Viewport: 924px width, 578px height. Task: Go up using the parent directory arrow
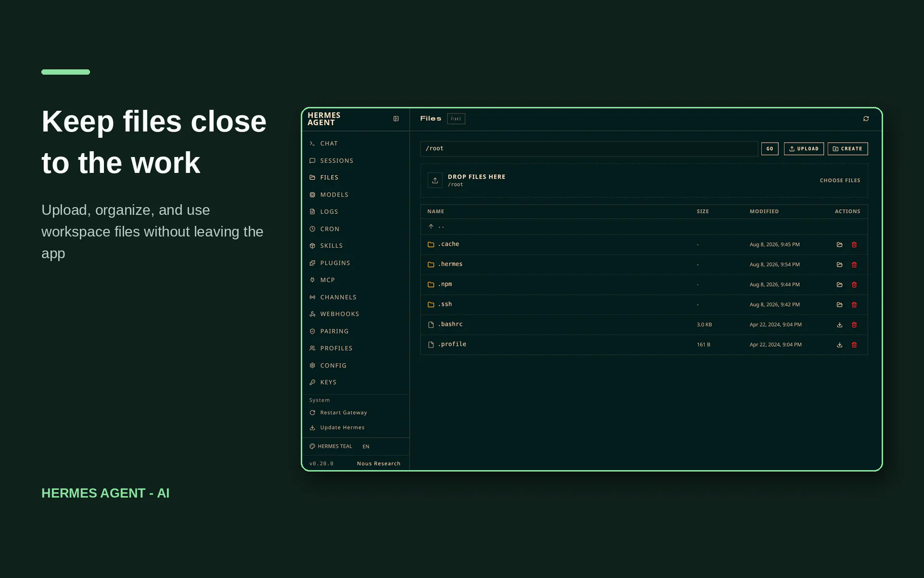point(431,226)
